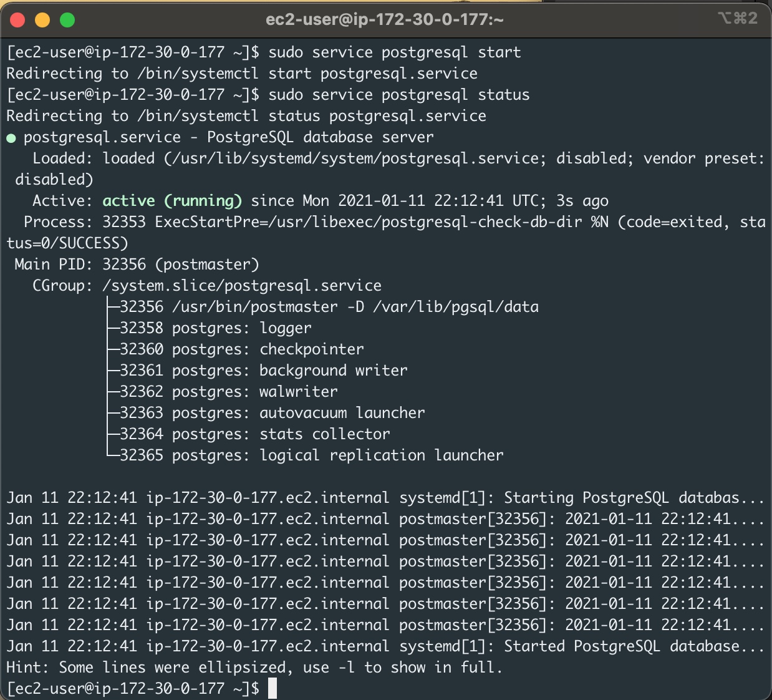772x700 pixels.
Task: Select the autovacuum launcher process
Action: pos(268,412)
